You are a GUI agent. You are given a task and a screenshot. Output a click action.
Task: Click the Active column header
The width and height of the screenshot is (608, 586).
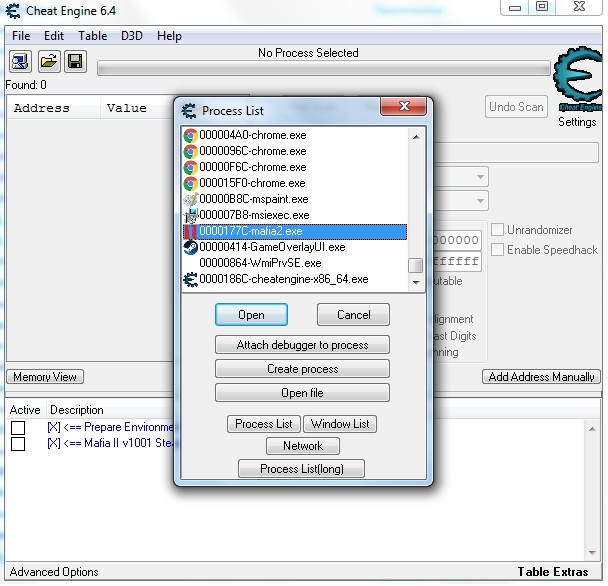tap(25, 410)
